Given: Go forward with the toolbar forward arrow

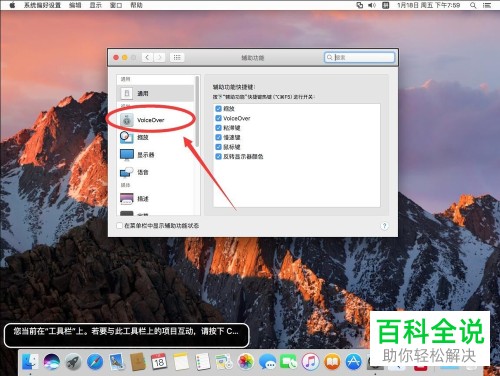Looking at the screenshot, I should (159, 57).
